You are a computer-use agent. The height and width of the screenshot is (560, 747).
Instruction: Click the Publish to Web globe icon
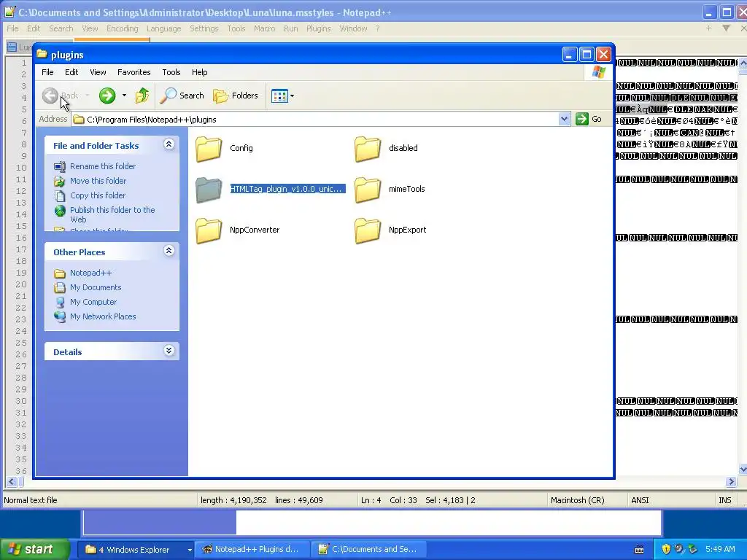(60, 211)
